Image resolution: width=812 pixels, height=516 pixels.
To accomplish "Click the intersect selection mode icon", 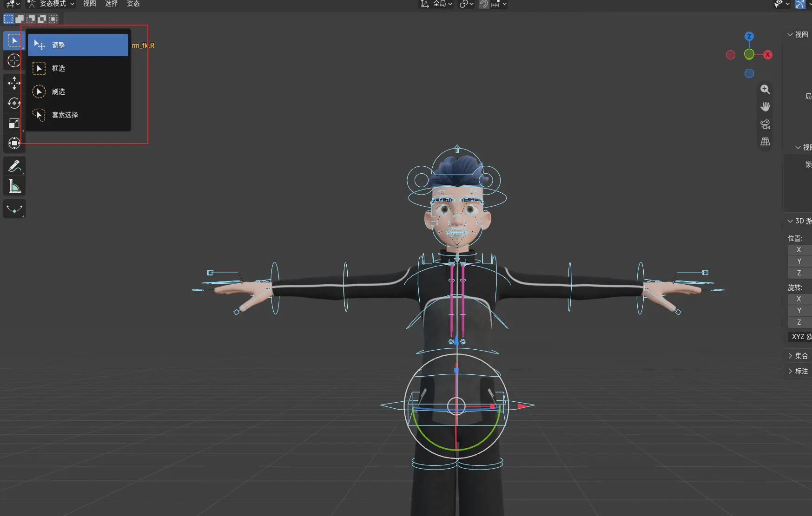I will click(53, 19).
